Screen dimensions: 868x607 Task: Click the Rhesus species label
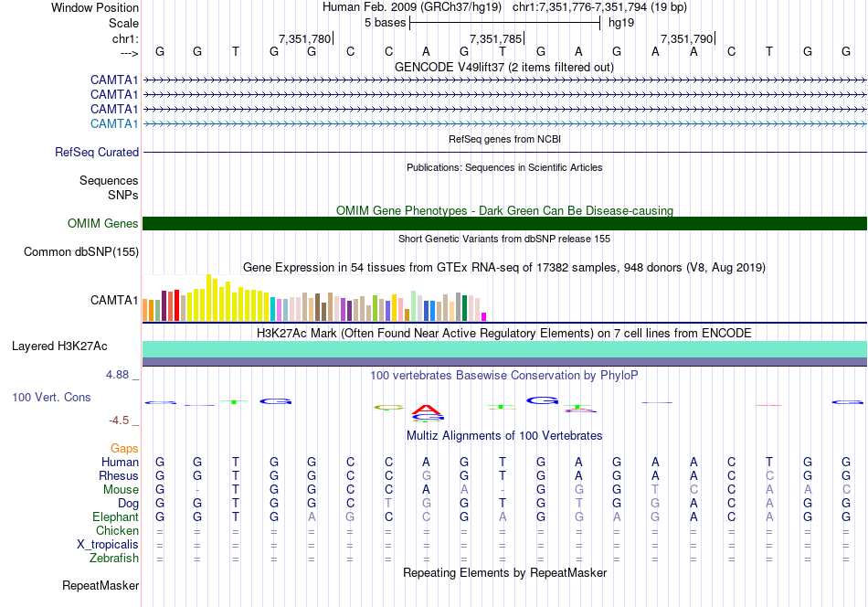coord(119,475)
